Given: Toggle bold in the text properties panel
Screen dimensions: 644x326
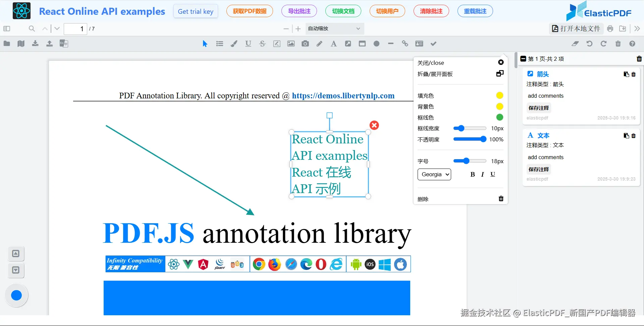Looking at the screenshot, I should [473, 174].
